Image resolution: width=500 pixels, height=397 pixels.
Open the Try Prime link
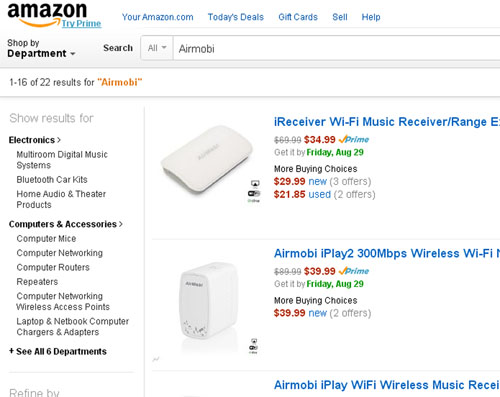click(x=81, y=23)
